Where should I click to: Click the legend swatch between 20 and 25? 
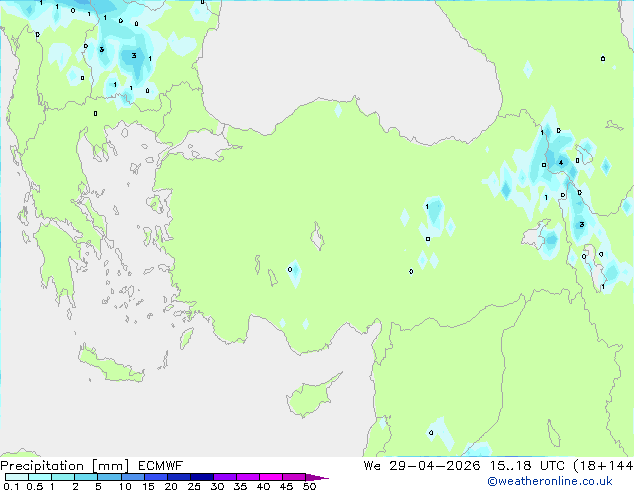[179, 477]
